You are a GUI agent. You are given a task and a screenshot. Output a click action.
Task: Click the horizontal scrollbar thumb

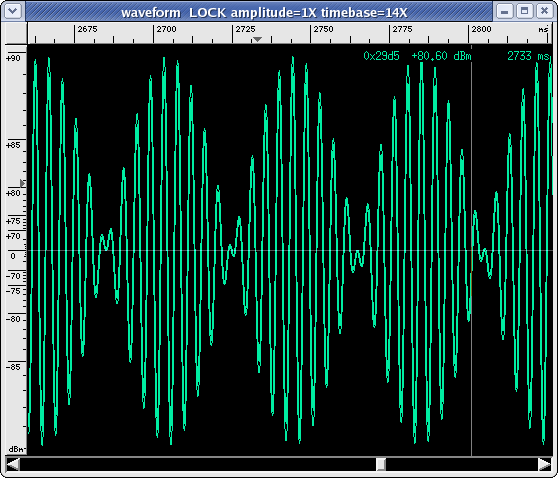click(381, 464)
